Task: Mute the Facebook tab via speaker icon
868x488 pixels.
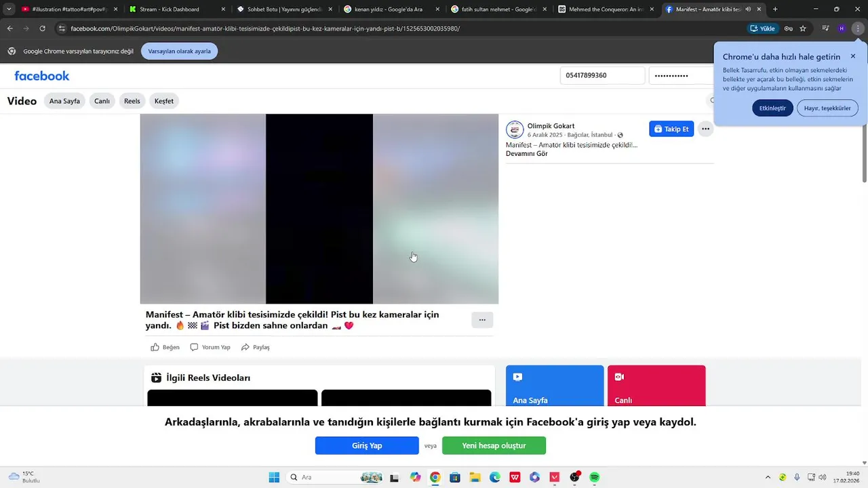Action: tap(748, 9)
